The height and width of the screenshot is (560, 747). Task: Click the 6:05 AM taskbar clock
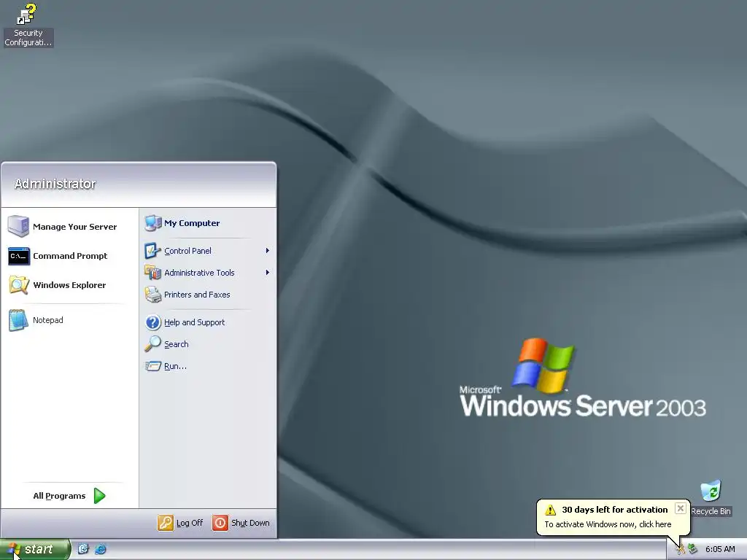[720, 550]
